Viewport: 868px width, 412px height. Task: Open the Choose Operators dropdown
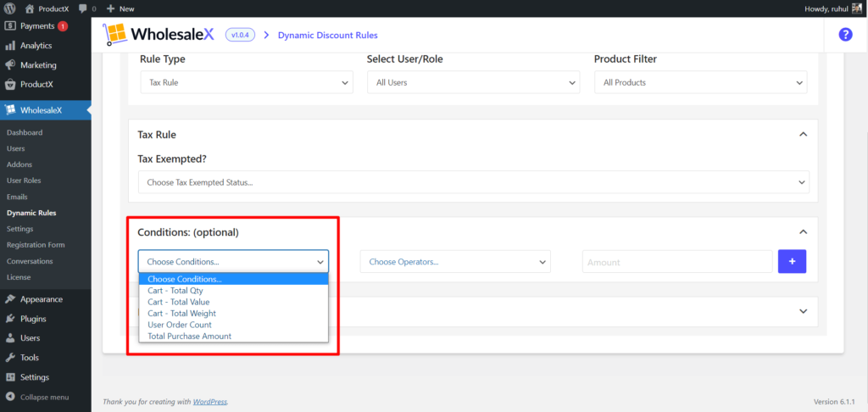coord(455,261)
